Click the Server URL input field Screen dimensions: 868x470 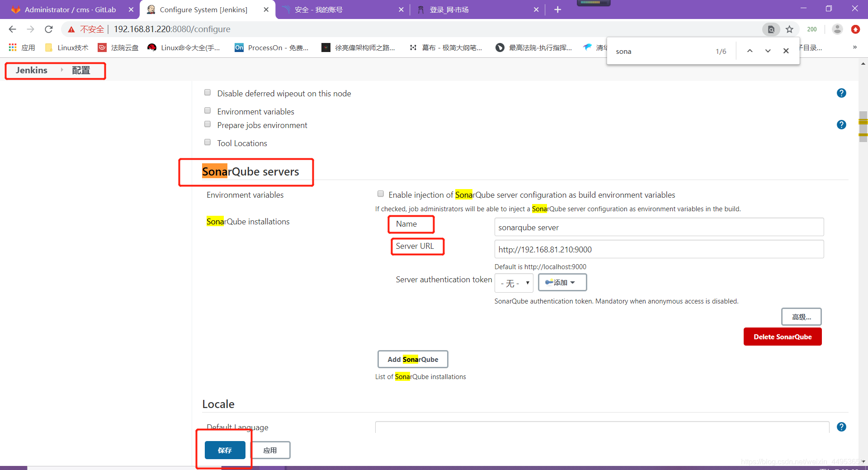click(x=659, y=249)
